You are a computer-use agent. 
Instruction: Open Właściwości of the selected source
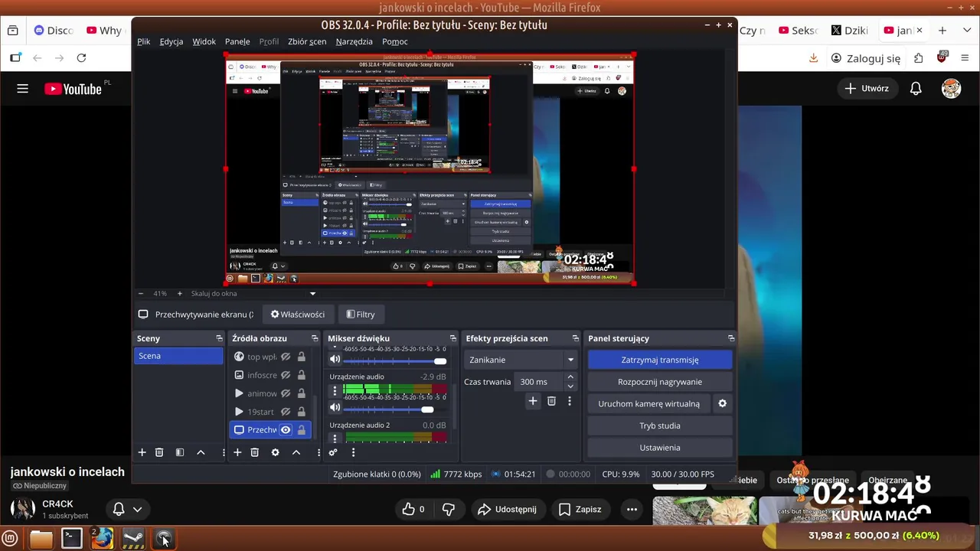tap(298, 315)
